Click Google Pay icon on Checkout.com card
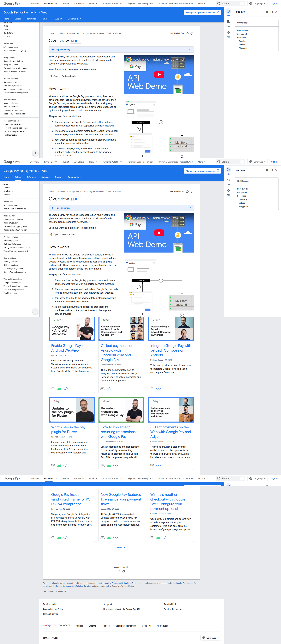 (x=103, y=389)
